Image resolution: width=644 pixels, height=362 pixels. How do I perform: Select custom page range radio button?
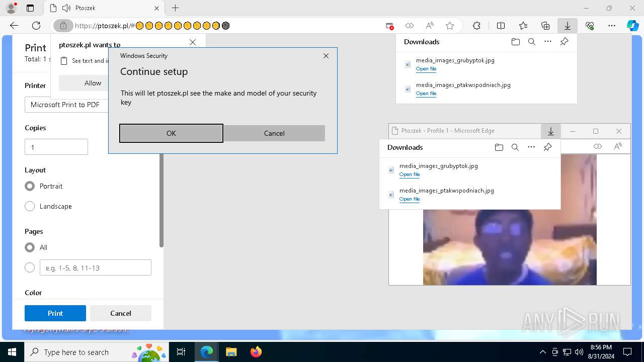coord(30,267)
